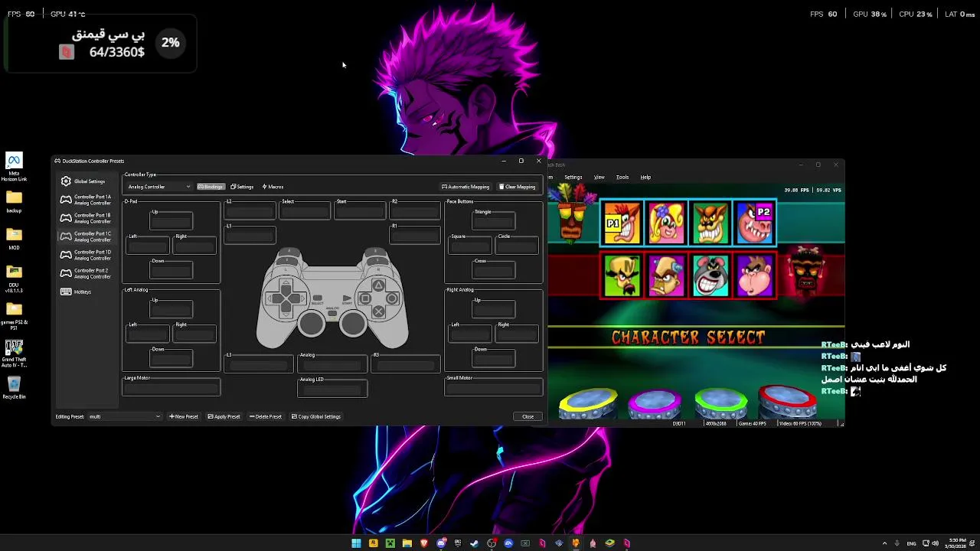Click the Apply Preset button
The image size is (980, 551).
click(x=224, y=416)
